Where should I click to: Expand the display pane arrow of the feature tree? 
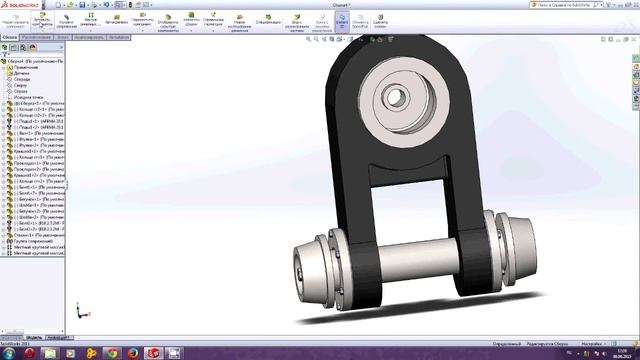point(62,47)
